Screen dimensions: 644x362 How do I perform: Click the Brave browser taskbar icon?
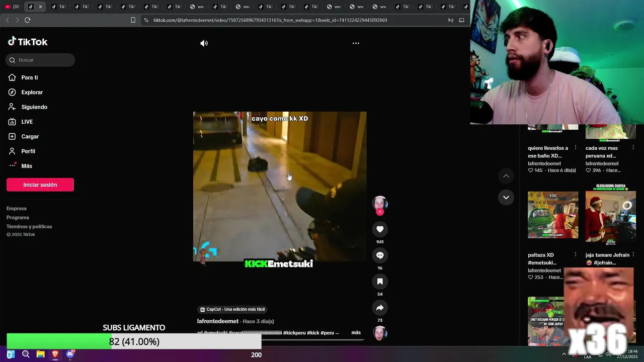click(x=55, y=354)
